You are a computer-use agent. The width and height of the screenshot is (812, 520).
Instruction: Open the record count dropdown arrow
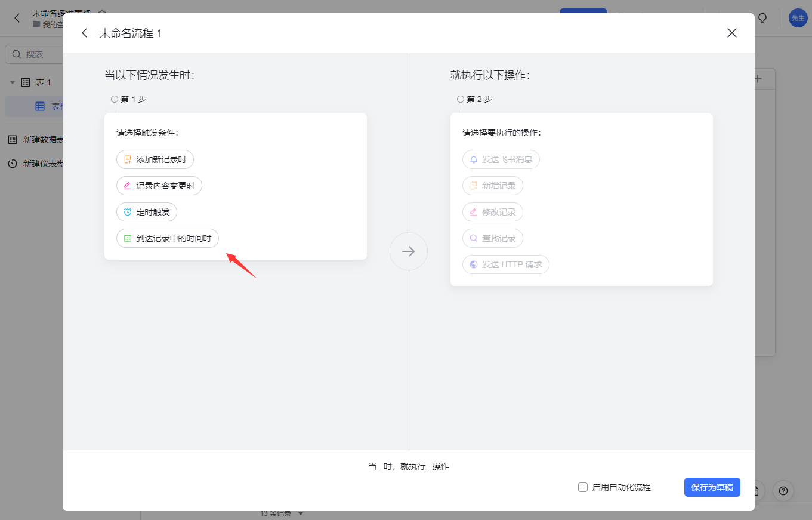pos(301,514)
